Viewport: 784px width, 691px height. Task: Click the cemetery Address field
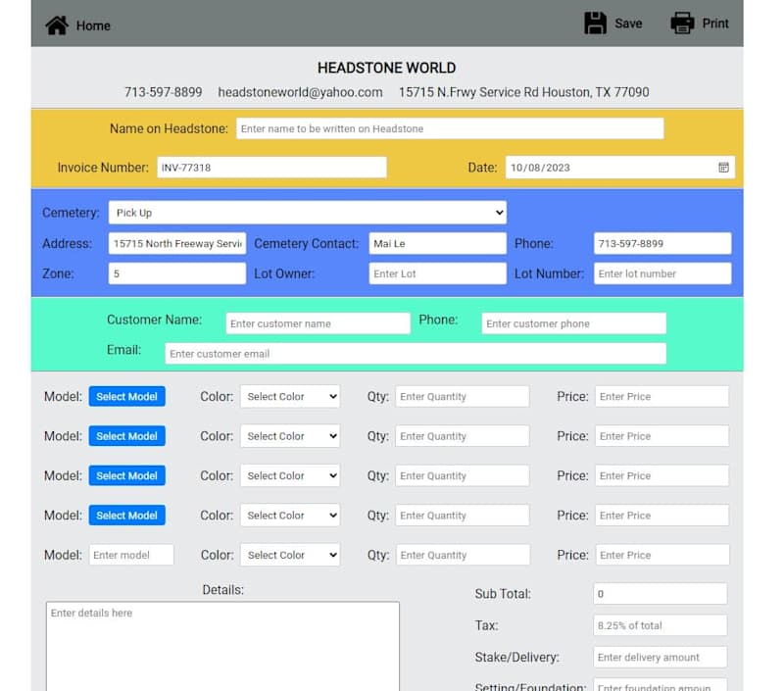177,243
